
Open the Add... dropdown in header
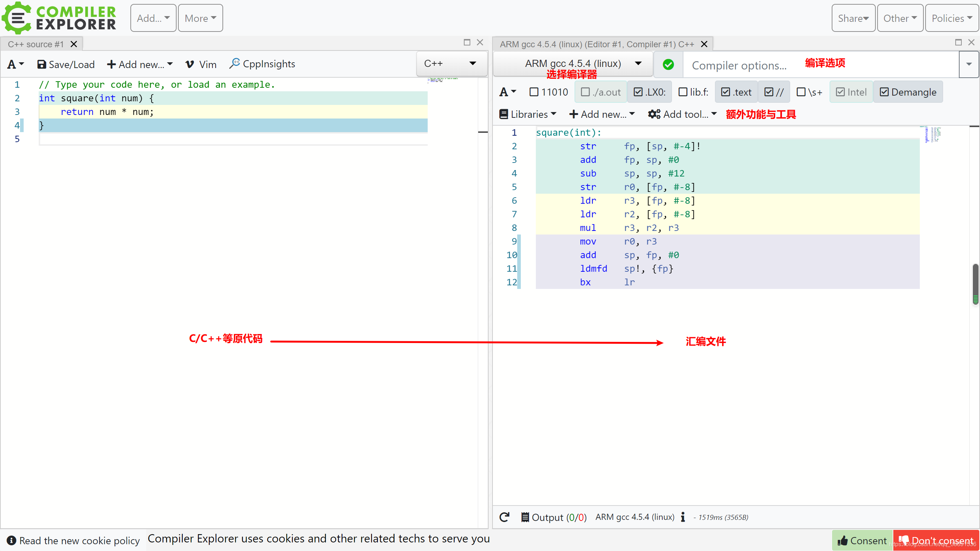(x=153, y=18)
